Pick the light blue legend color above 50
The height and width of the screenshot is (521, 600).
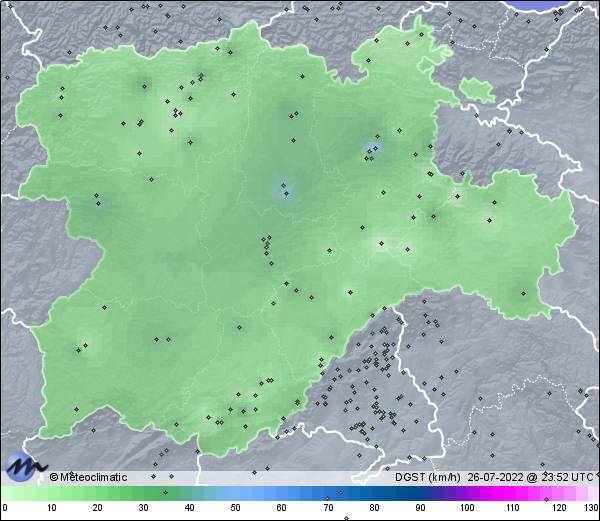coord(235,493)
